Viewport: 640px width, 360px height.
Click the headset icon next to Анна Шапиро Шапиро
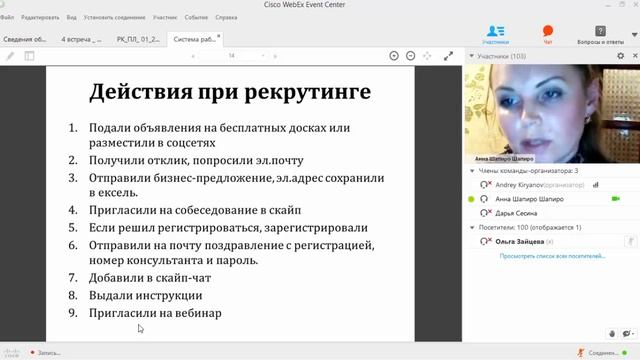(x=484, y=199)
